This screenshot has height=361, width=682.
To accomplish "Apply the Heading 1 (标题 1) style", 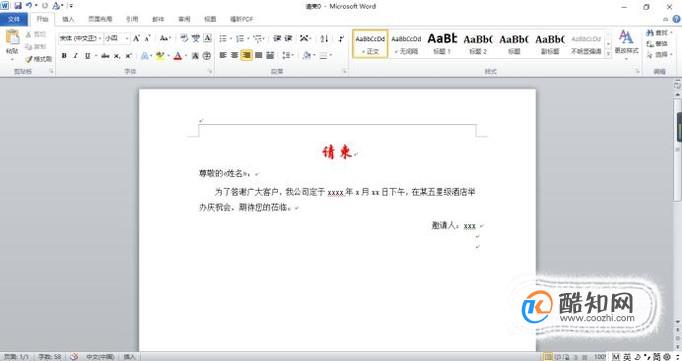I will 442,44.
